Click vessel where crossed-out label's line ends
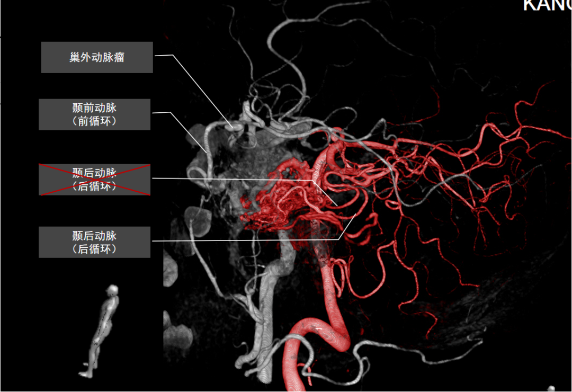 337,206
